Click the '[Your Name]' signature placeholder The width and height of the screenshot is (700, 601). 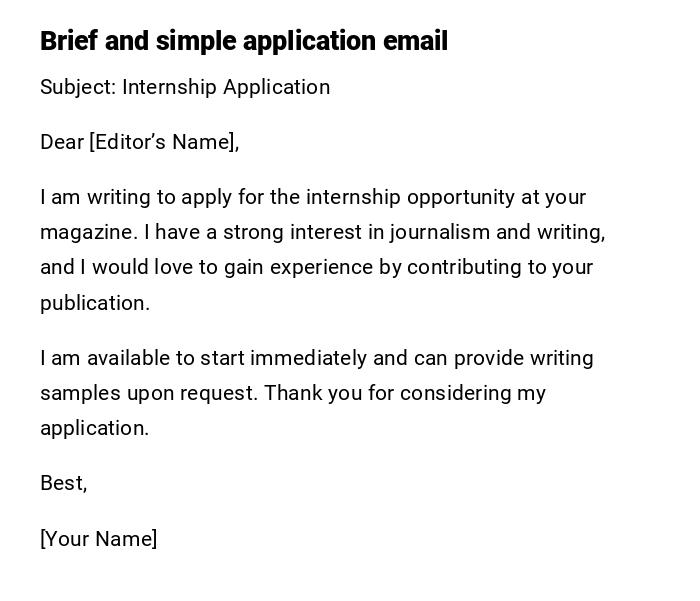coord(99,539)
